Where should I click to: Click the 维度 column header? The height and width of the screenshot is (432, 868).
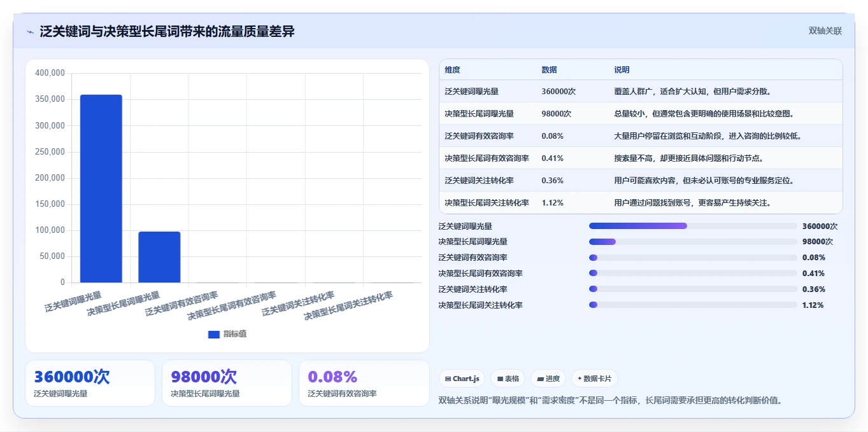(x=452, y=70)
